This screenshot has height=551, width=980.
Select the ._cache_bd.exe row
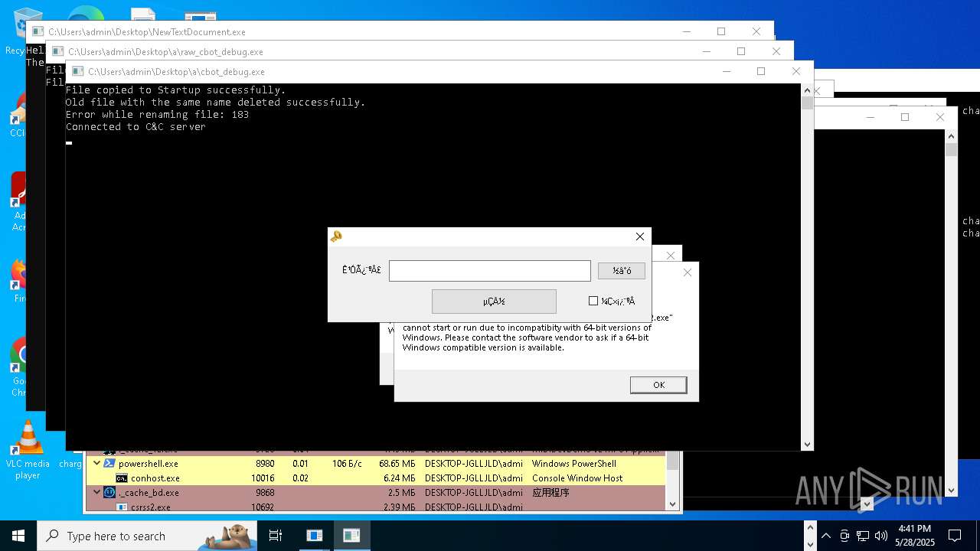pos(375,492)
